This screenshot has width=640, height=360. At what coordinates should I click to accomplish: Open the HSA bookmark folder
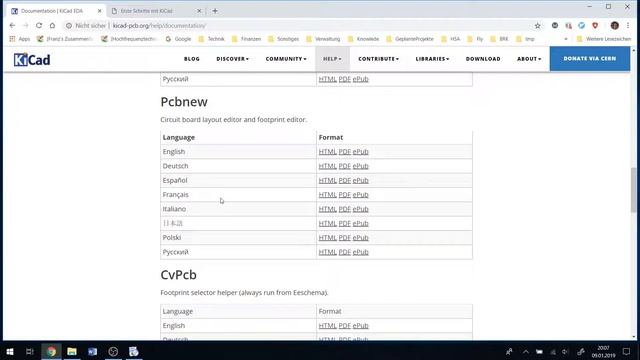pyautogui.click(x=451, y=39)
